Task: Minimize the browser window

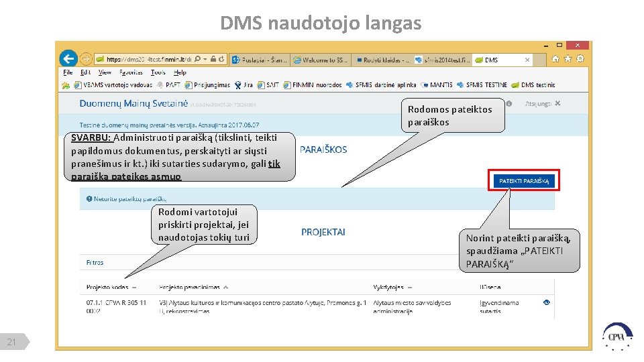Action: (x=546, y=45)
